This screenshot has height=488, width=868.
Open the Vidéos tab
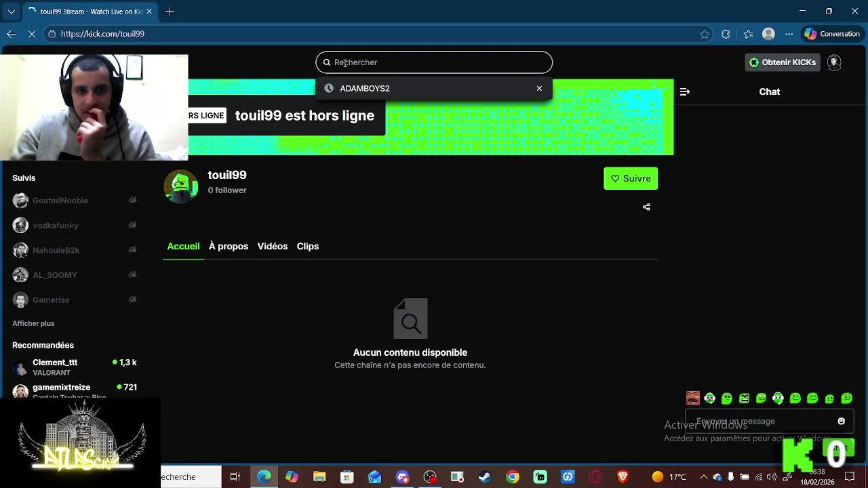point(273,246)
